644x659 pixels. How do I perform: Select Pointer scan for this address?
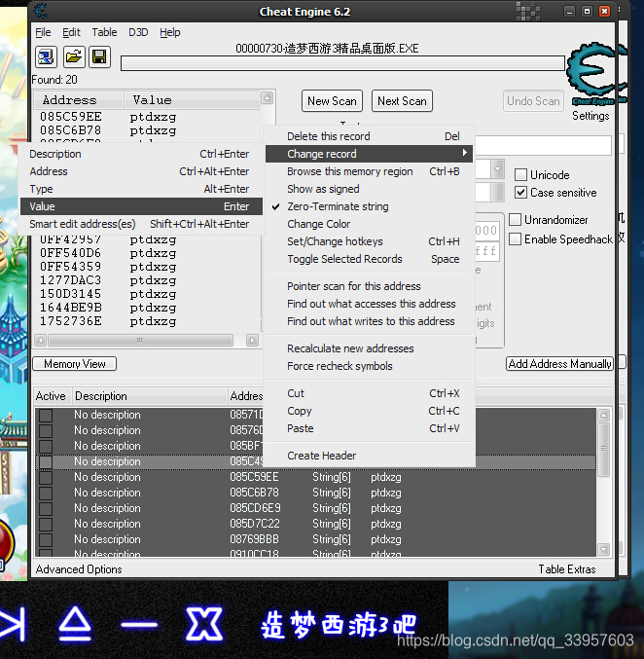370,286
